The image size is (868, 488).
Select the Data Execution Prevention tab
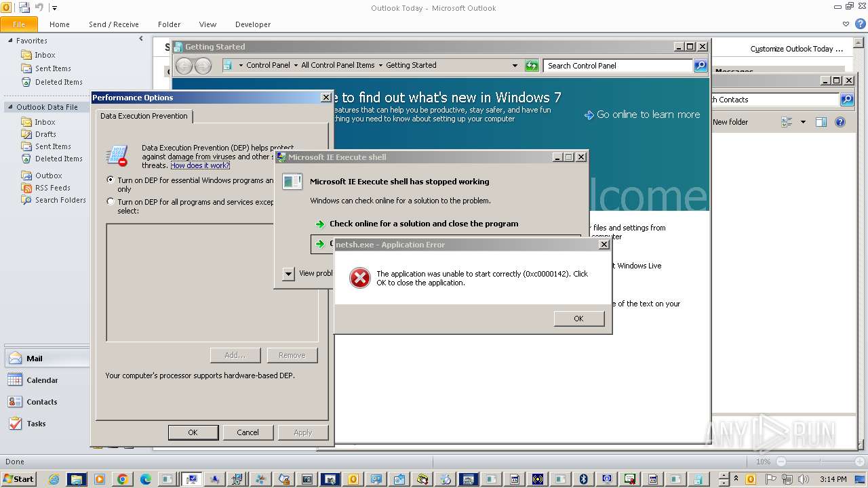pos(144,116)
